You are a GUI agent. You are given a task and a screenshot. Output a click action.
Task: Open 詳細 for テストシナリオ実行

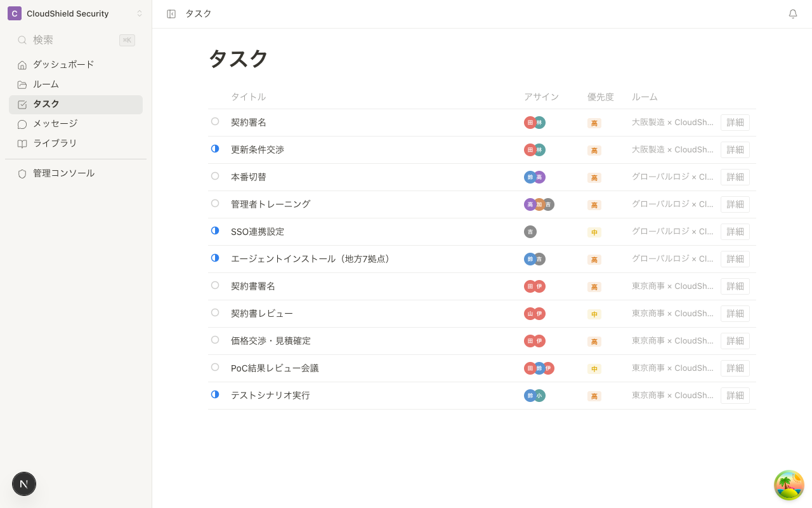tap(735, 395)
